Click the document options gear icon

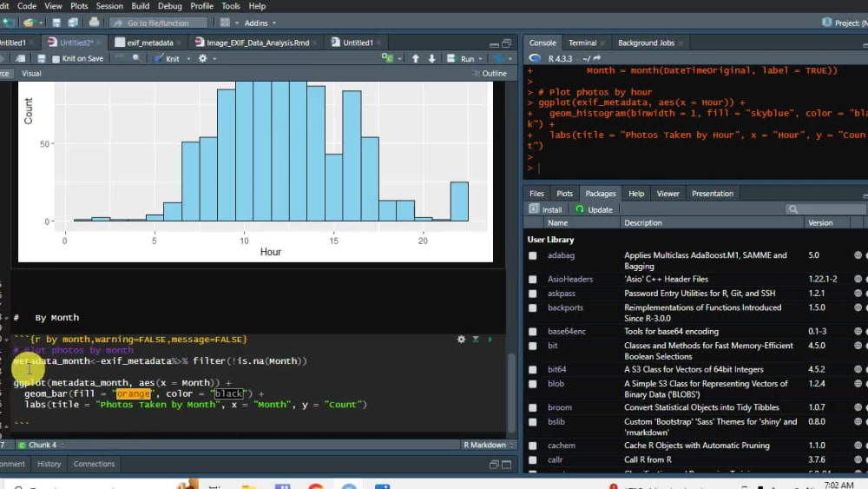tap(202, 58)
